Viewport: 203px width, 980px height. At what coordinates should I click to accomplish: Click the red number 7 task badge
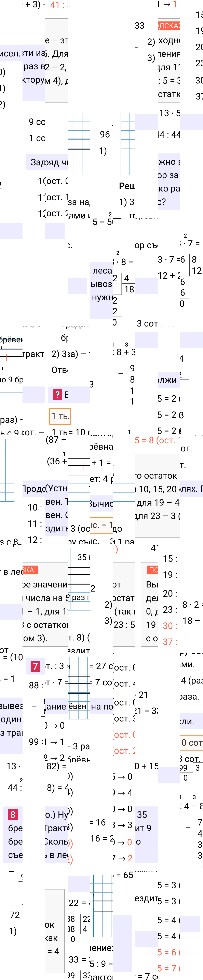(x=35, y=666)
